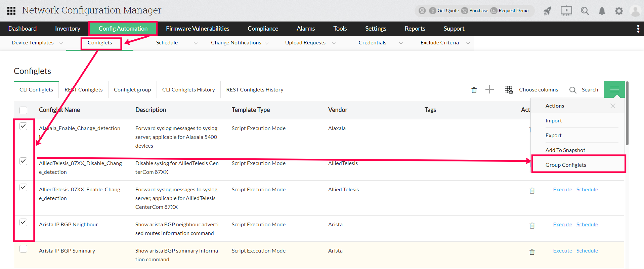Click the rocket quick-start icon

pyautogui.click(x=547, y=11)
